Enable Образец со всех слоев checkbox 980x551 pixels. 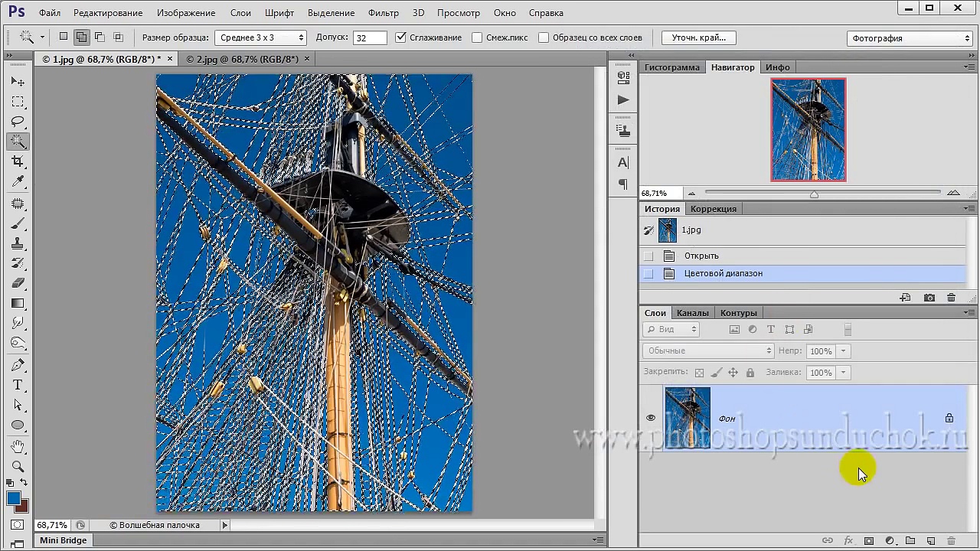point(544,37)
